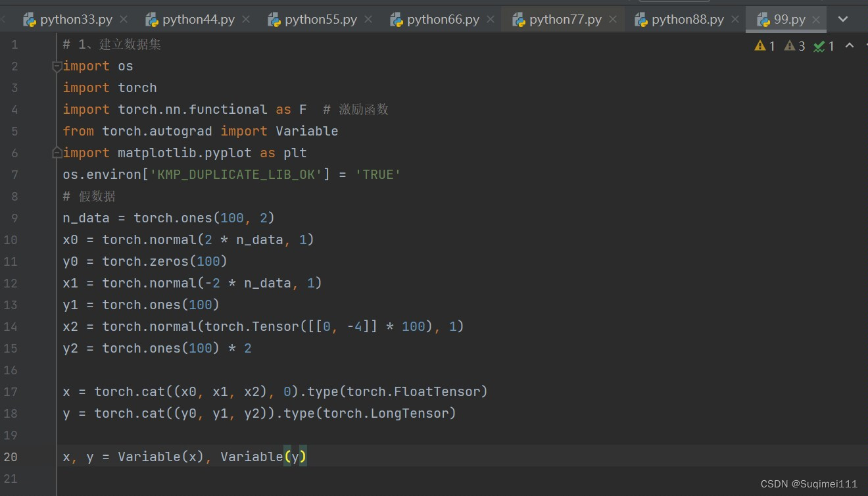
Task: Click the green typo check indicator
Action: click(x=825, y=46)
